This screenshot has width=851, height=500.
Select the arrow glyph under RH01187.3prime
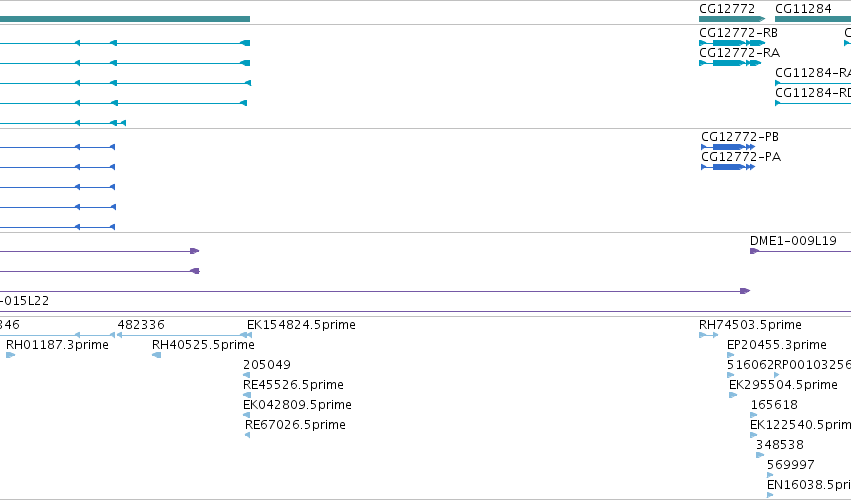[10, 355]
